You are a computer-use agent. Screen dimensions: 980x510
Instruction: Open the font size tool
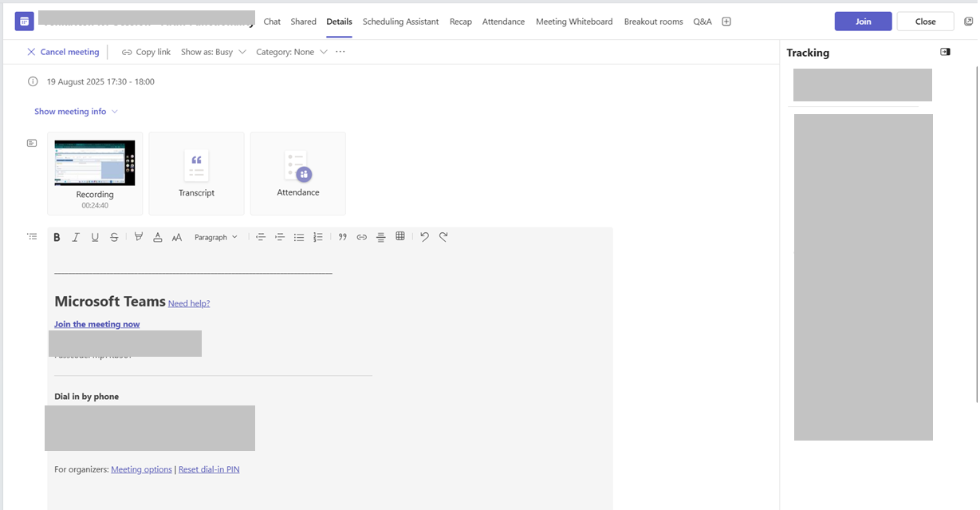tap(177, 237)
